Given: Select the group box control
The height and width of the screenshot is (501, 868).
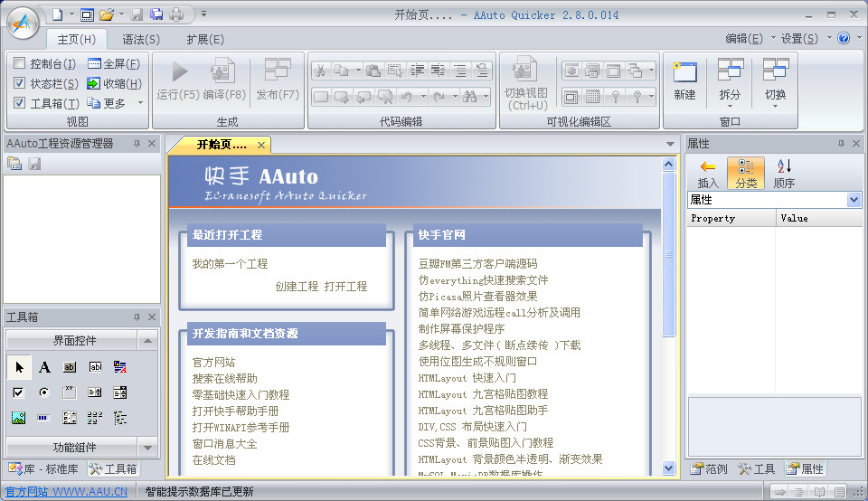Looking at the screenshot, I should click(70, 392).
